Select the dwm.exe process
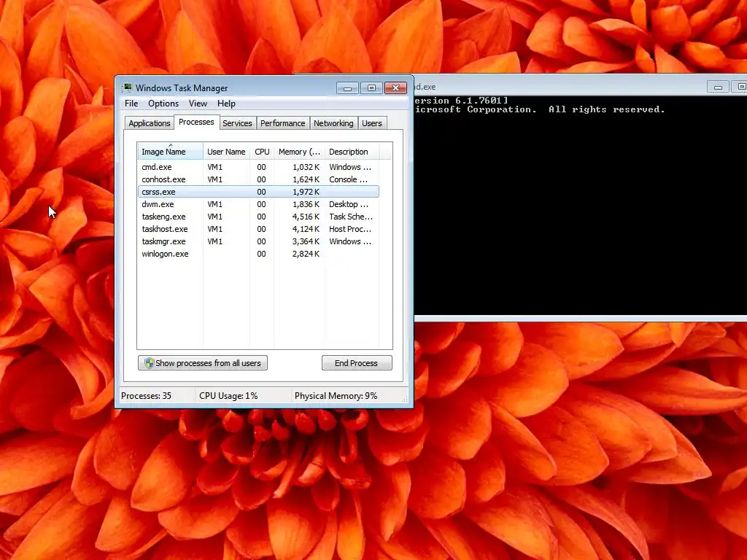The width and height of the screenshot is (747, 560). [x=258, y=204]
